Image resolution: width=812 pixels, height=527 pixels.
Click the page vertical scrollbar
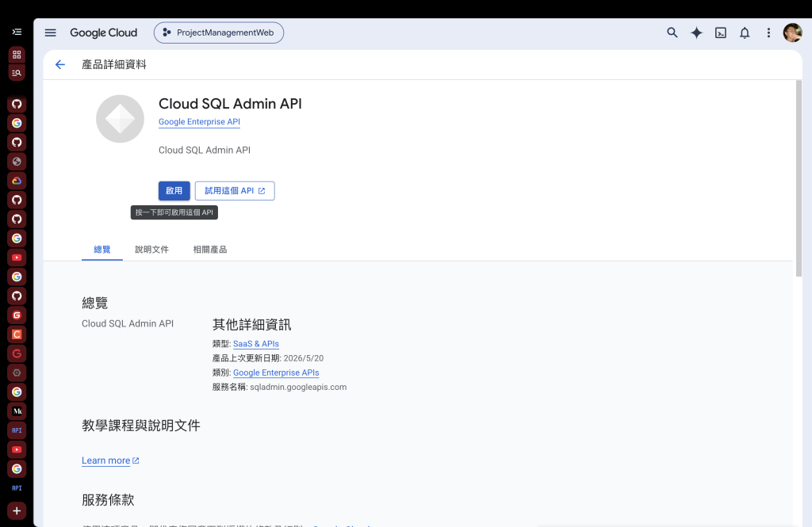tap(799, 178)
